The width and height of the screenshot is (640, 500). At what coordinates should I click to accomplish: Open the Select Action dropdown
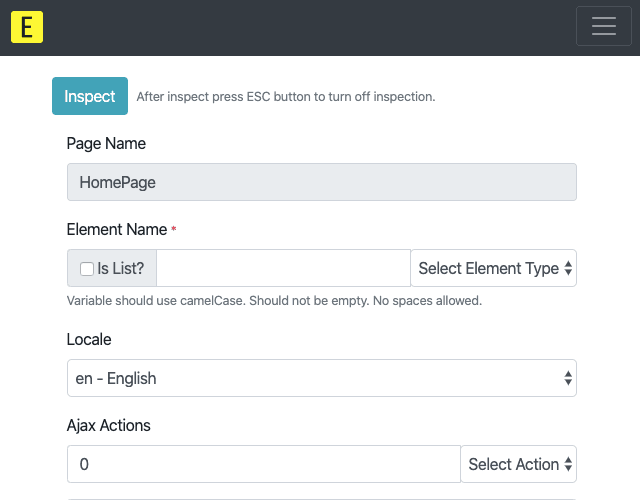pyautogui.click(x=518, y=464)
